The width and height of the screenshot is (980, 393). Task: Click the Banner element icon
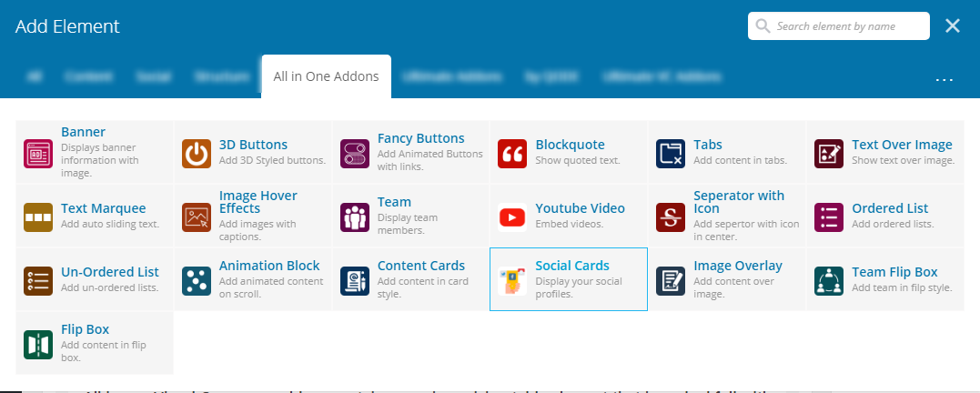pyautogui.click(x=38, y=154)
